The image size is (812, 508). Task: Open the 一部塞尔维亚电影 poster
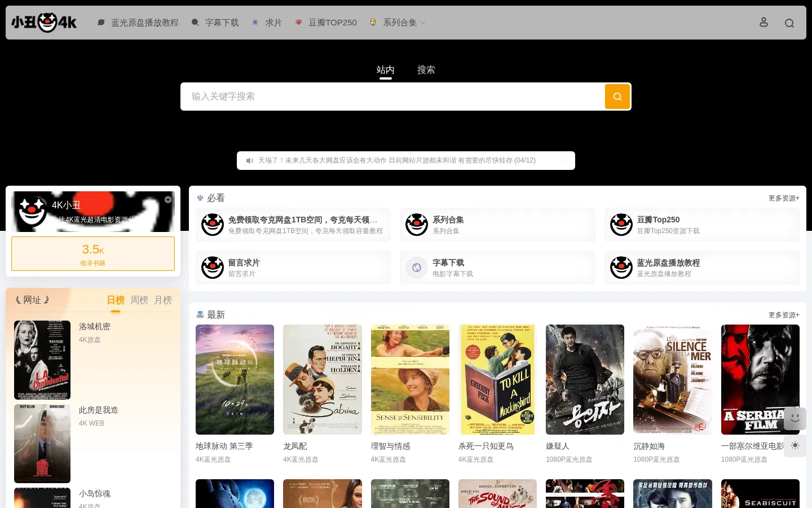point(760,379)
